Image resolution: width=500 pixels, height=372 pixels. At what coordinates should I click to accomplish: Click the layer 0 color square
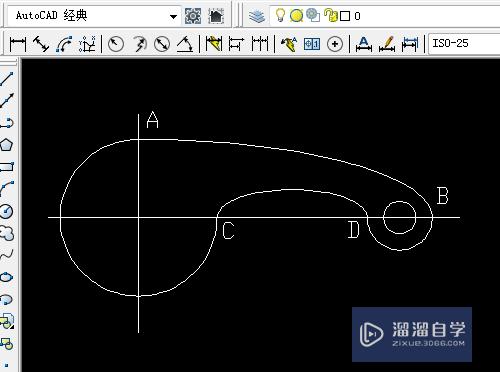(345, 16)
